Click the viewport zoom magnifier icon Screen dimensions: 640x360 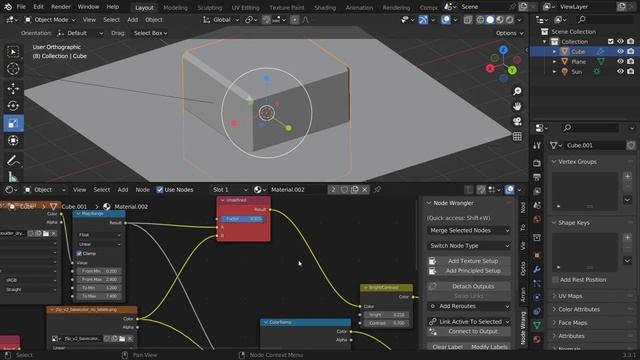point(517,91)
